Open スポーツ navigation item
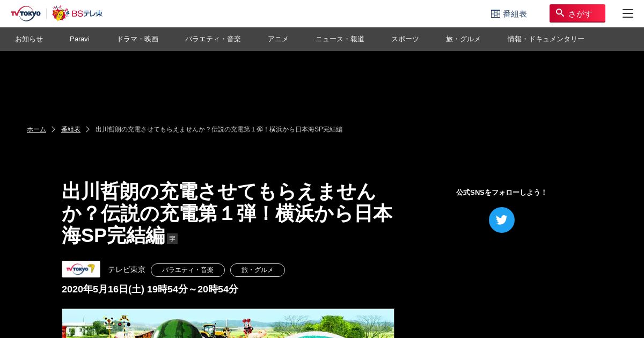This screenshot has width=644, height=338. 405,39
